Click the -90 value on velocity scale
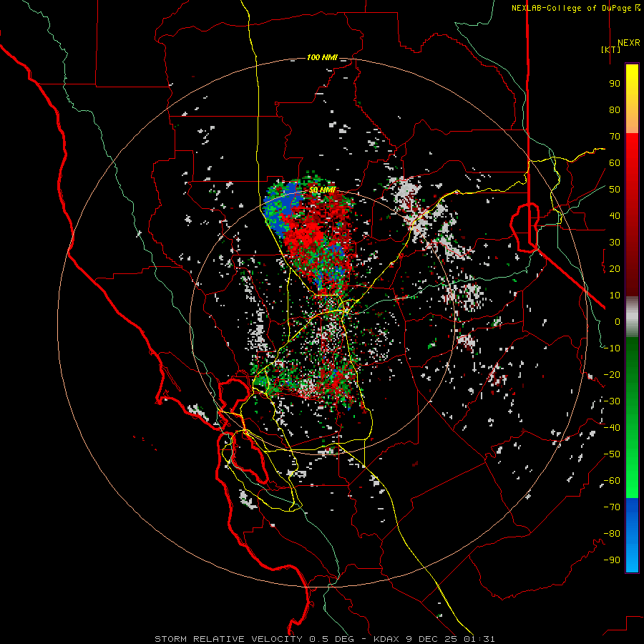The height and width of the screenshot is (644, 644). click(612, 560)
